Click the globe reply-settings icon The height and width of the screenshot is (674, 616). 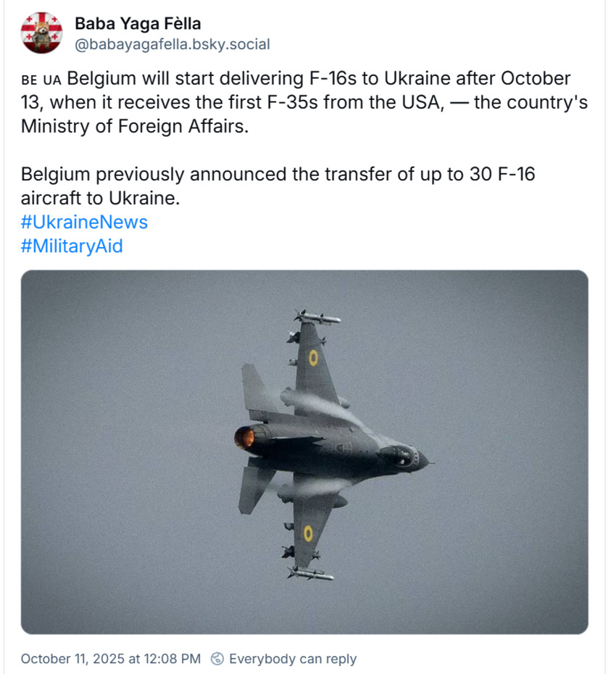217,659
